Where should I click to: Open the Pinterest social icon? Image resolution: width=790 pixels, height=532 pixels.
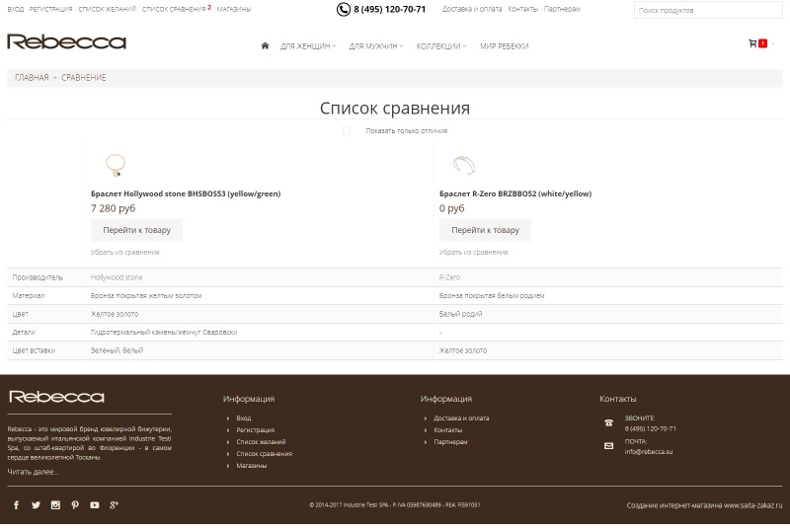75,504
